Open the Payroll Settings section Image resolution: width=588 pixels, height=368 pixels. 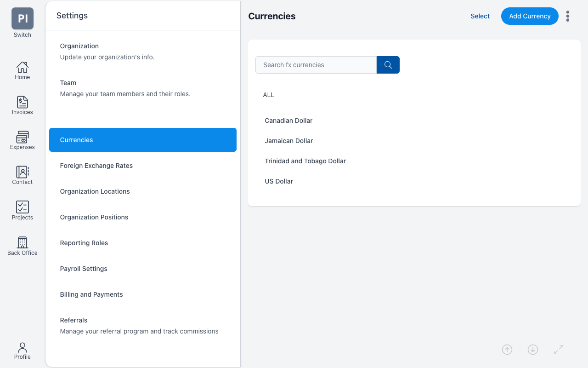point(84,269)
